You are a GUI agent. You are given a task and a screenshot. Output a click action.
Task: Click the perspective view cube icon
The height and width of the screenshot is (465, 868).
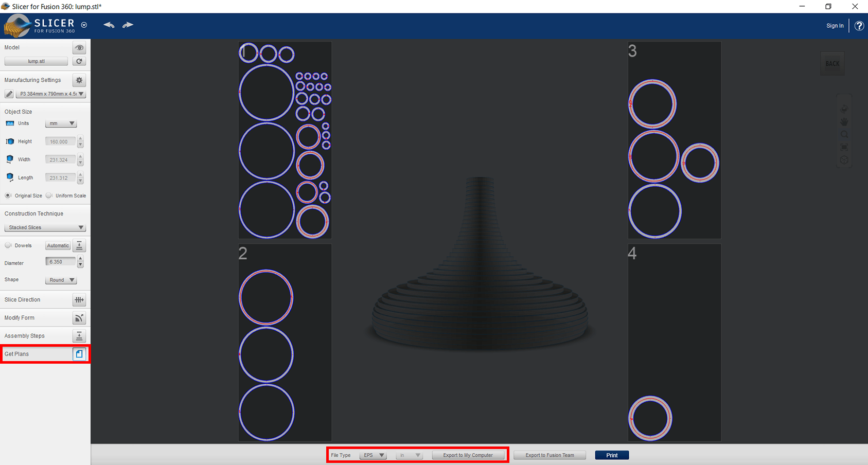(844, 160)
